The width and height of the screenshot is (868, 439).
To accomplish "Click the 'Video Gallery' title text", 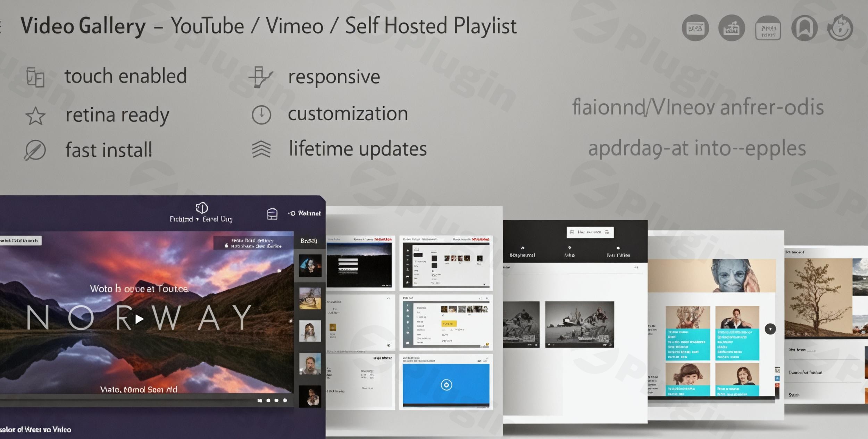I will [x=83, y=26].
